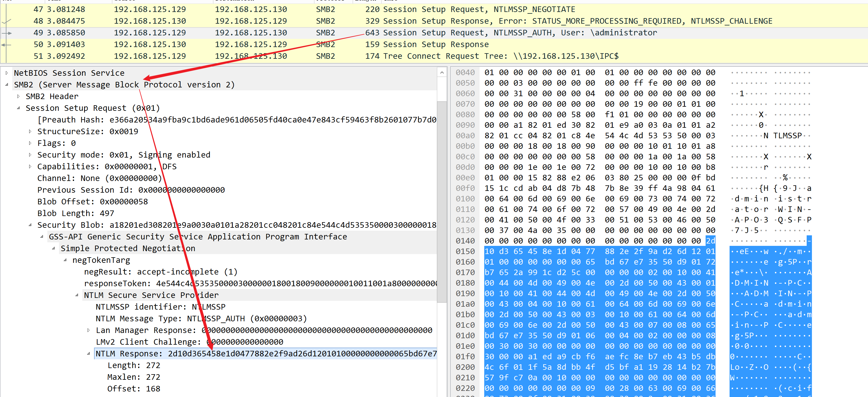Collapse the GSS-API node
This screenshot has height=397, width=868.
42,237
